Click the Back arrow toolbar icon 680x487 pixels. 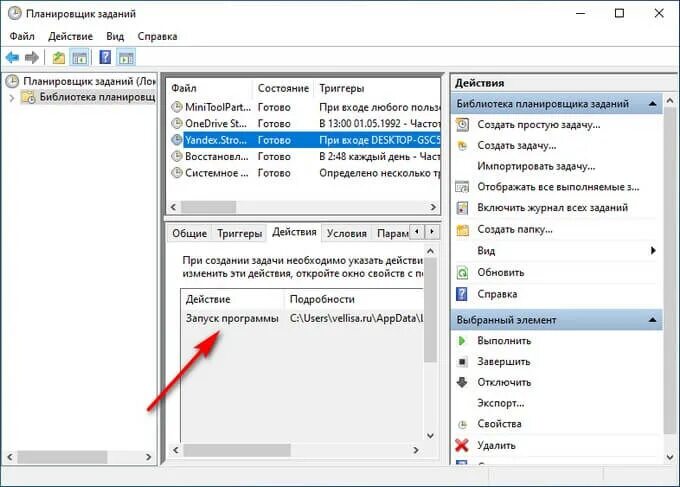click(x=12, y=57)
